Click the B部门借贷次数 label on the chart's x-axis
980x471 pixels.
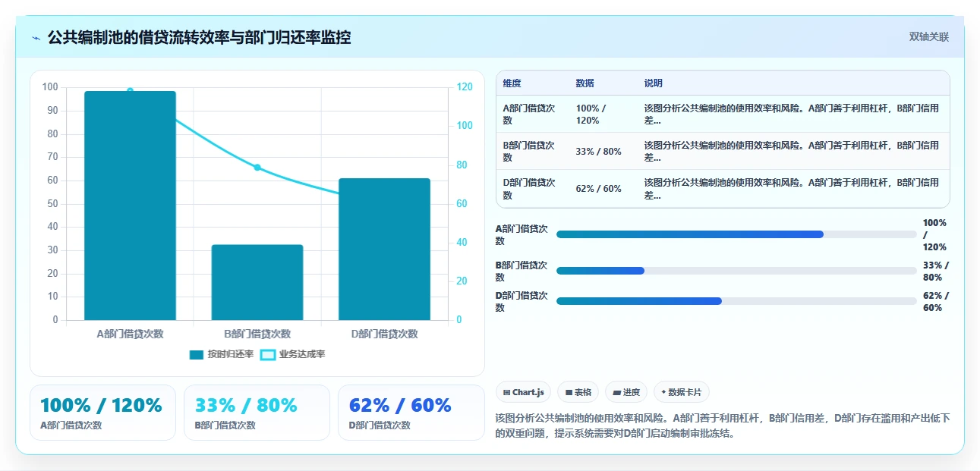click(x=257, y=334)
